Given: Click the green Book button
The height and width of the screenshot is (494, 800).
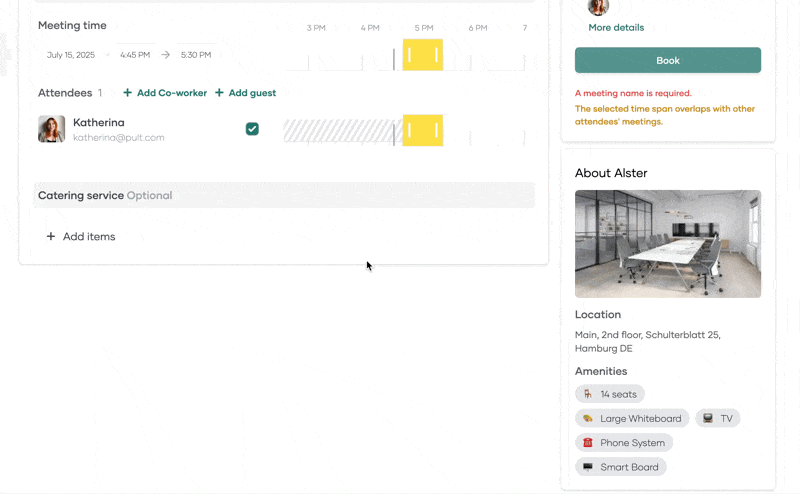Looking at the screenshot, I should 668,60.
